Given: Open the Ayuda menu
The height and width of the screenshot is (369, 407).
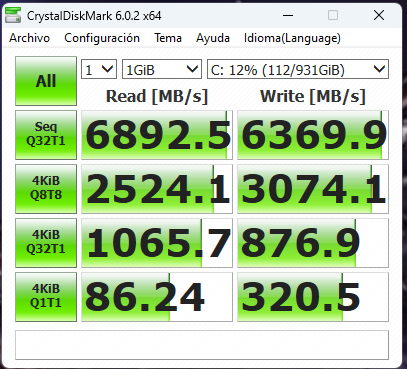Looking at the screenshot, I should pyautogui.click(x=213, y=38).
